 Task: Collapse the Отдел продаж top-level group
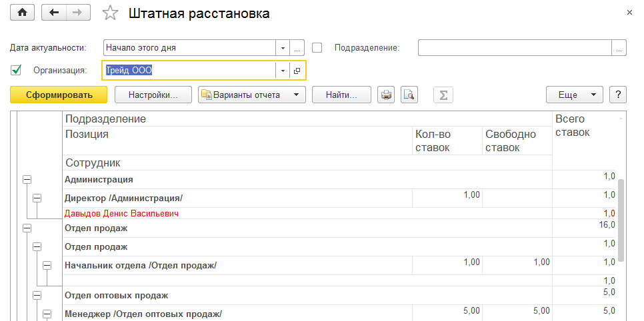pyautogui.click(x=27, y=228)
